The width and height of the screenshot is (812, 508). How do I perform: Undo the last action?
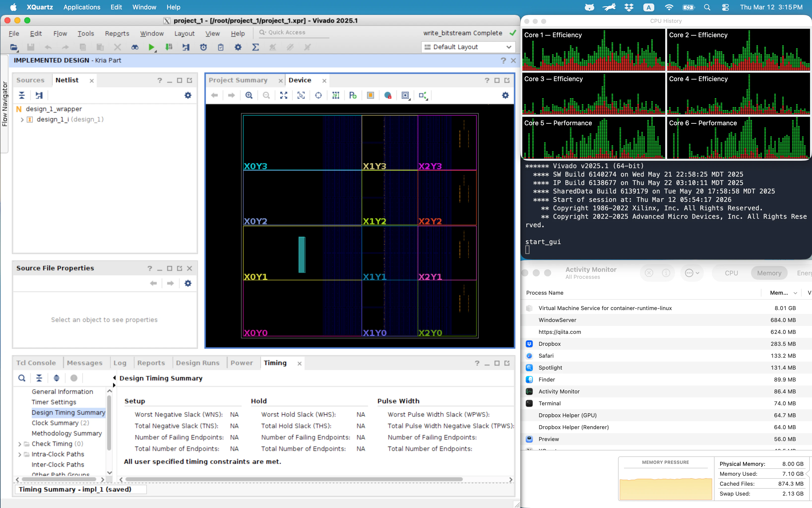(x=48, y=47)
